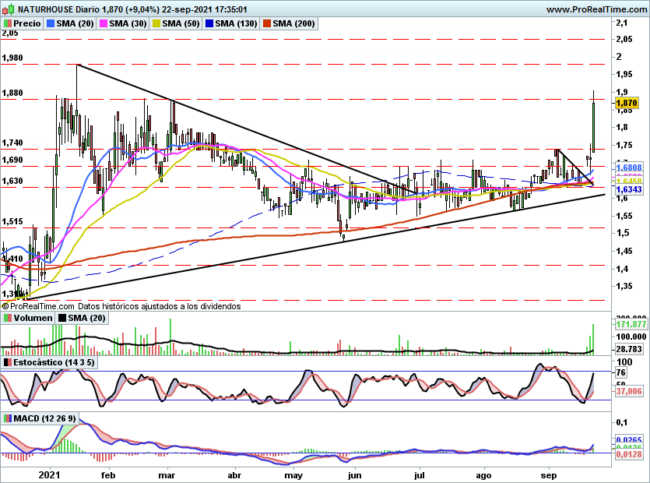Click the 0,0128 MACD value tag
The height and width of the screenshot is (483, 650).
[629, 455]
